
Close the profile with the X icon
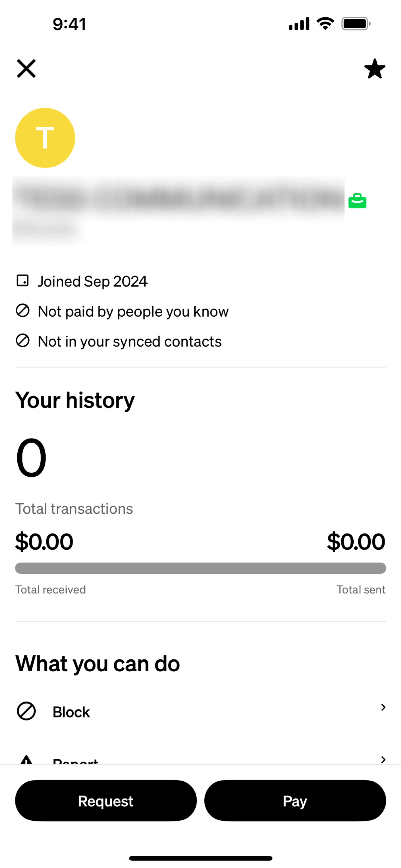pos(26,69)
